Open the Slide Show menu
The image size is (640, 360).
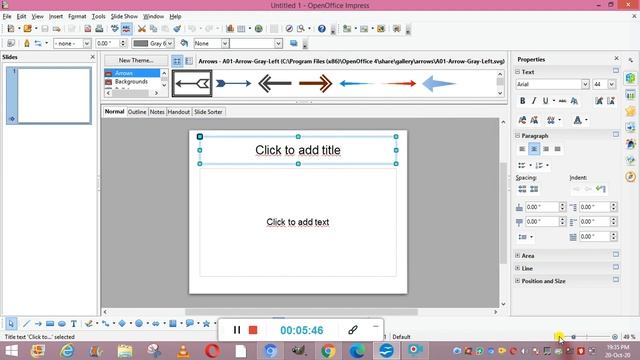coord(124,16)
